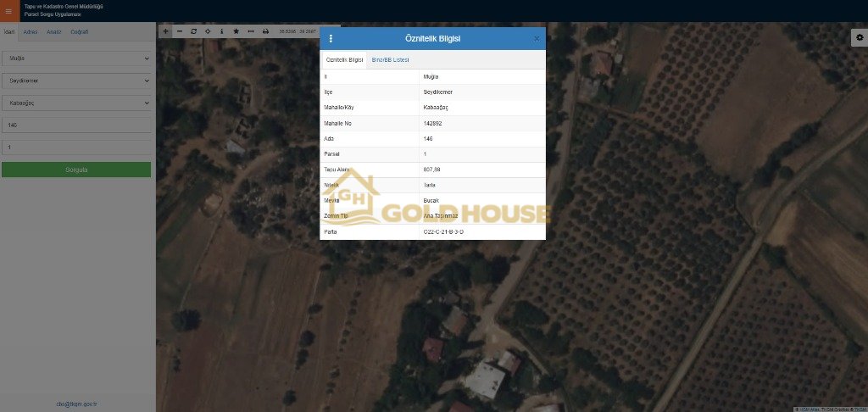Screen dimensions: 868x412
Task: Open the hamburger menu in the header
Action: tap(8, 10)
